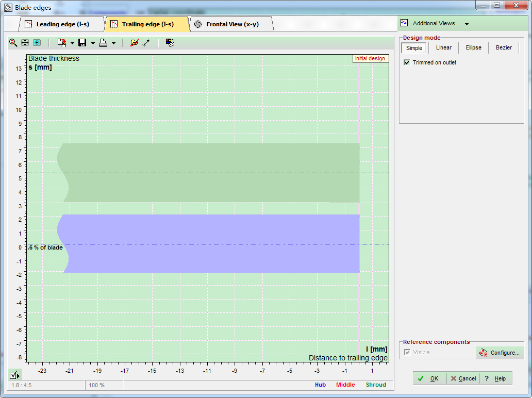Click the 100 % zoom status field
Viewport: 532px width, 398px height.
(x=104, y=385)
